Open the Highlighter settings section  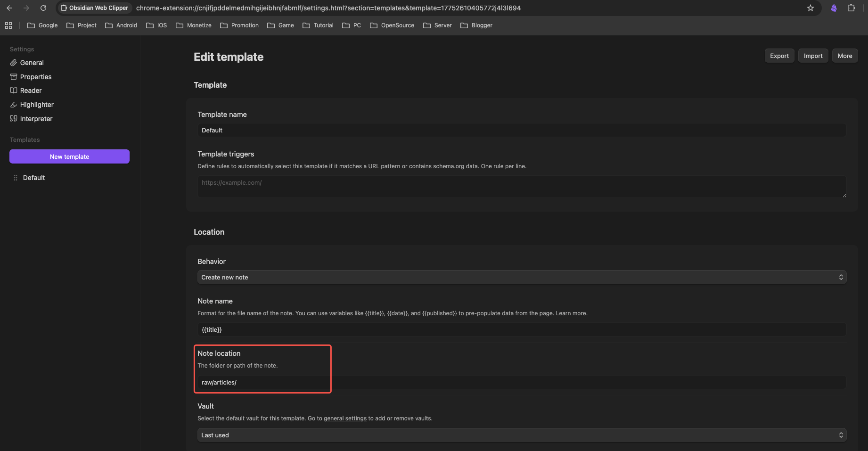click(x=37, y=105)
